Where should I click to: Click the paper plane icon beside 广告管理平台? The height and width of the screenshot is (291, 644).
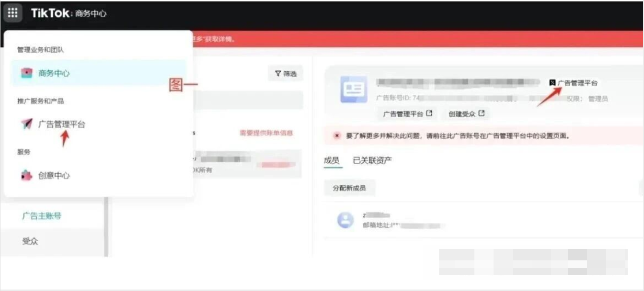point(27,124)
